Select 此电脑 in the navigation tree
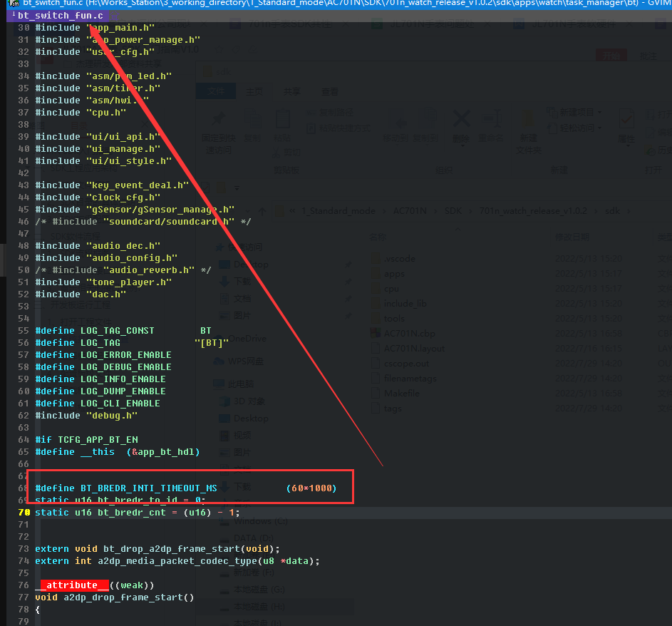 tap(240, 384)
